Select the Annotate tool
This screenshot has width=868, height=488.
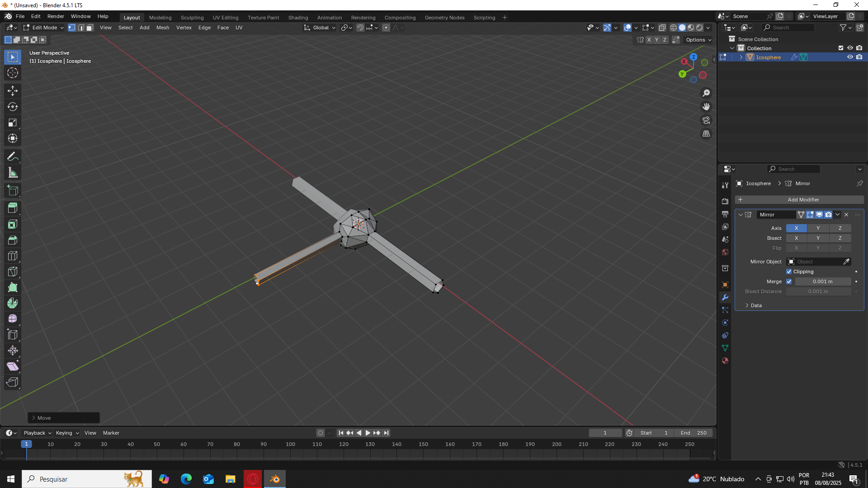click(x=13, y=157)
